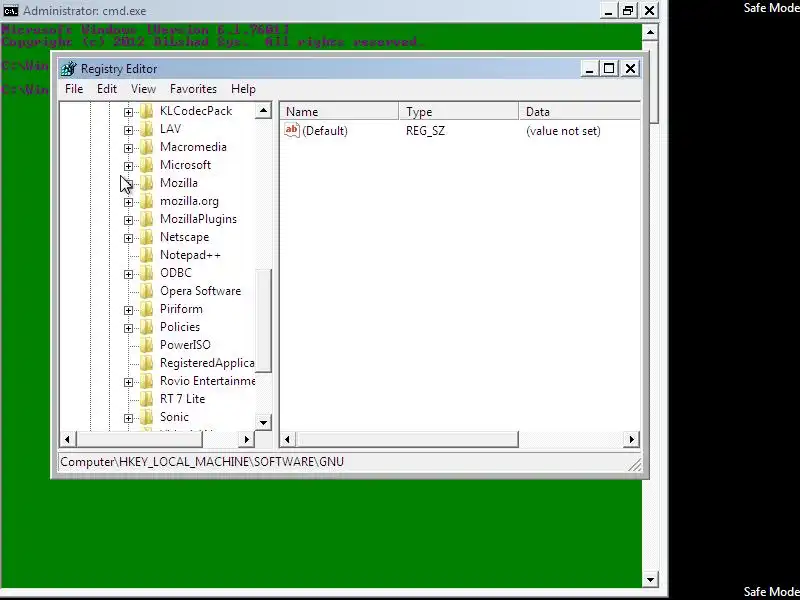Click the Sonic folder icon
The height and width of the screenshot is (600, 800).
(x=146, y=417)
